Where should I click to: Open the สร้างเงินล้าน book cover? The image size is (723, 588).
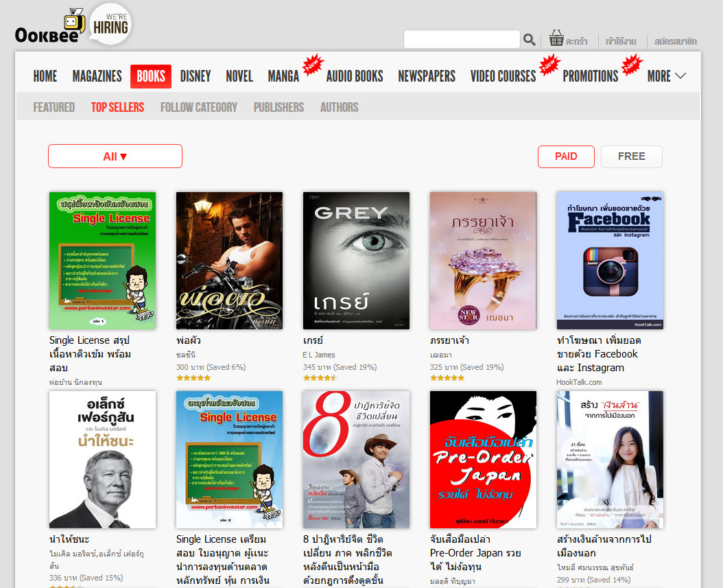click(610, 459)
